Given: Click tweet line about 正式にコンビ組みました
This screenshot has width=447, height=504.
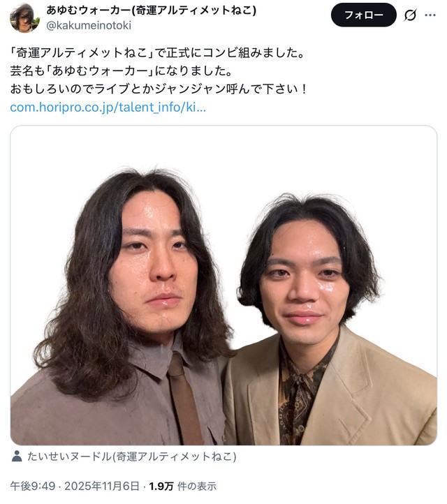Looking at the screenshot, I should (x=158, y=53).
